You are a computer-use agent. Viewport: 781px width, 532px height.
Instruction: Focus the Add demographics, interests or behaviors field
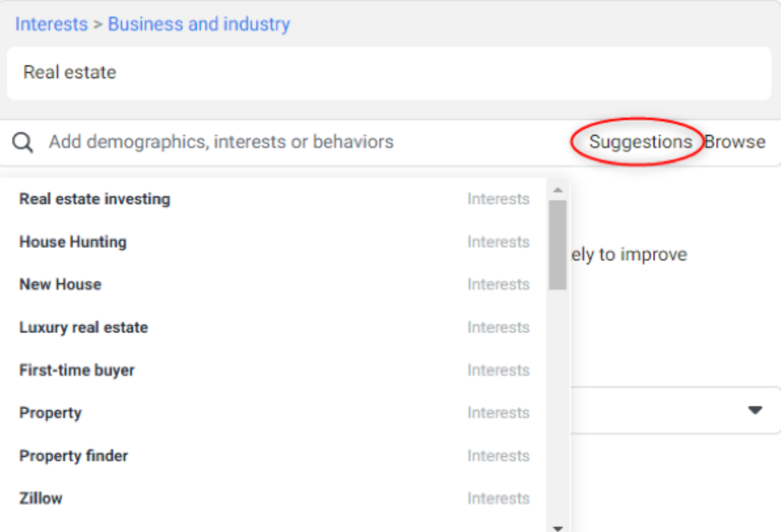tap(221, 142)
